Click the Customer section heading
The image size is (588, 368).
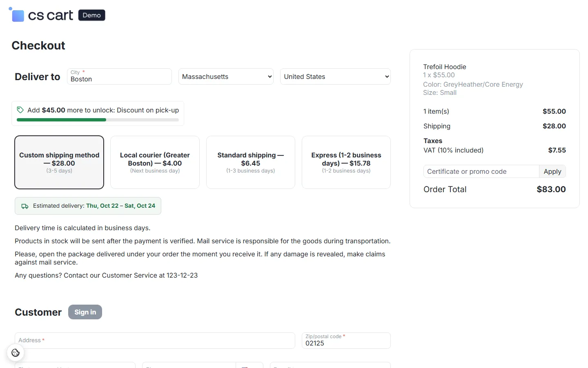(38, 312)
